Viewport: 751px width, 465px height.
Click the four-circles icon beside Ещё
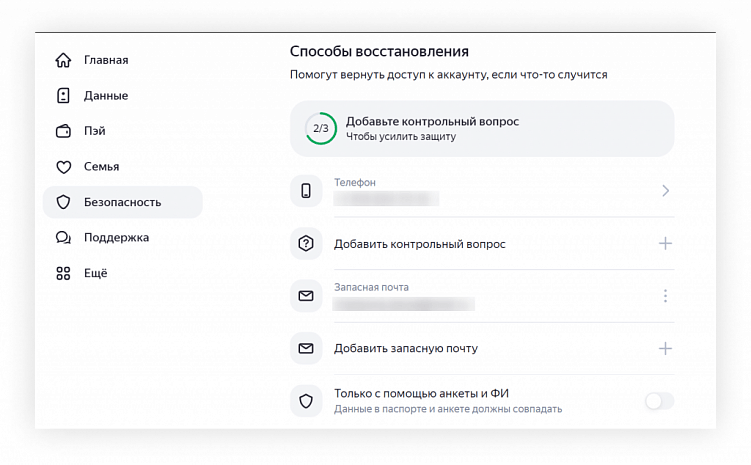pos(63,273)
